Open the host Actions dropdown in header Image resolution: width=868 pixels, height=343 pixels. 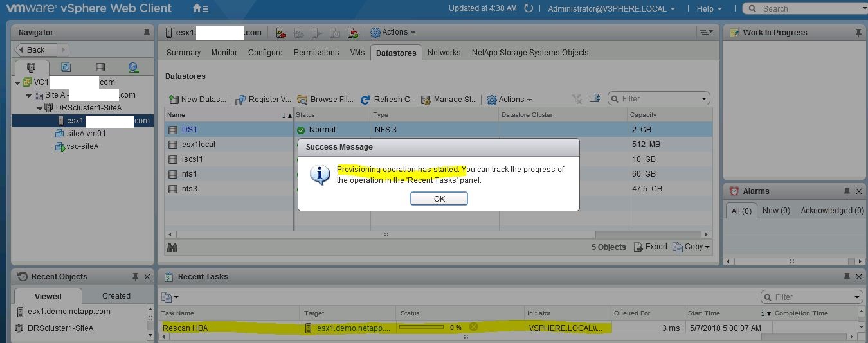click(393, 32)
